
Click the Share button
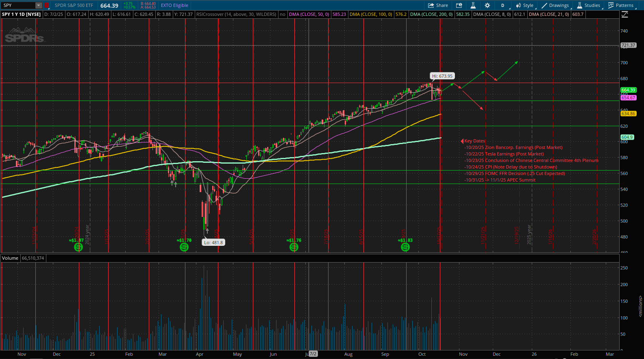(x=438, y=5)
